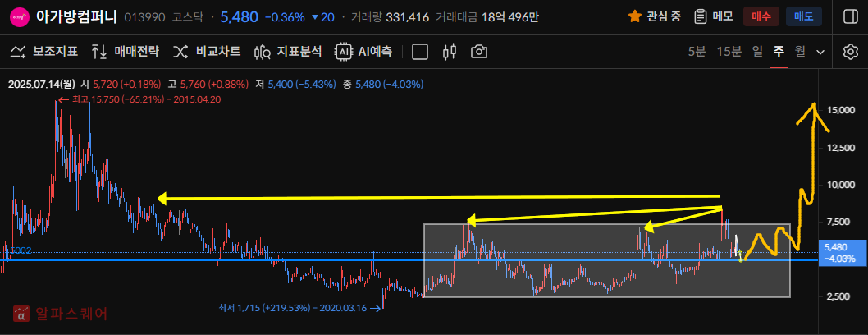Click the 아가방컴퍼니 company logo icon
Screen dimensions: 868x335
[20, 16]
